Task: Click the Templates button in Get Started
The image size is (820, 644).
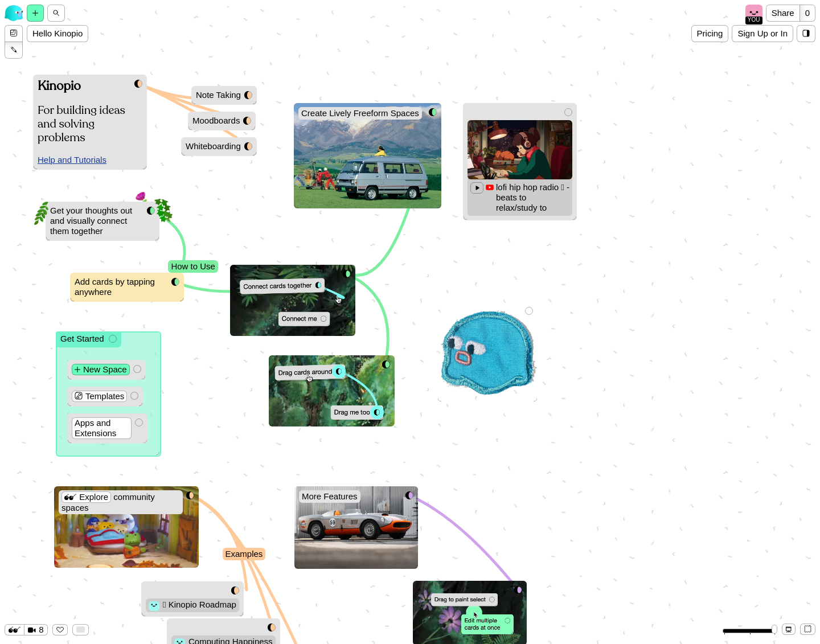Action: 99,396
